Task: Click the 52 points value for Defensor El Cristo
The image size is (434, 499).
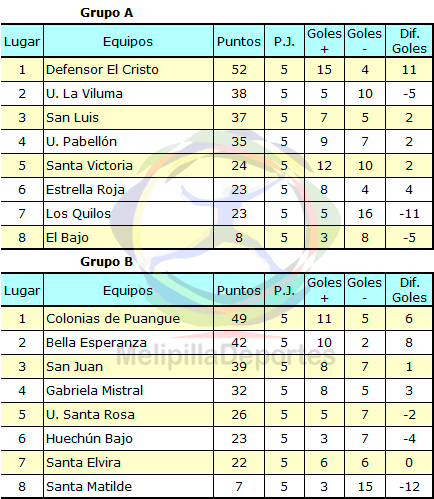Action: pos(239,69)
